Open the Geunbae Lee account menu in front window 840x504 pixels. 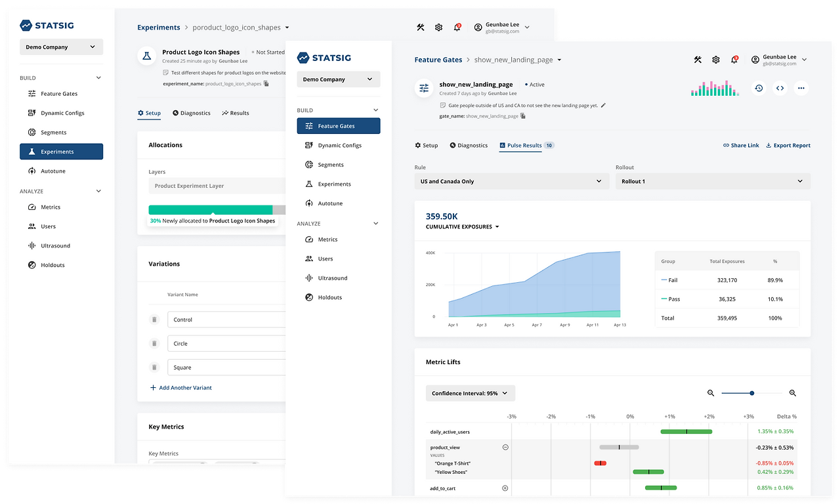779,60
